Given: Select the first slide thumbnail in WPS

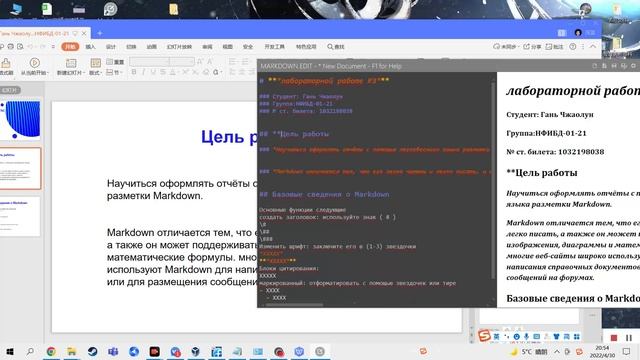Looking at the screenshot, I should pyautogui.click(x=20, y=120).
